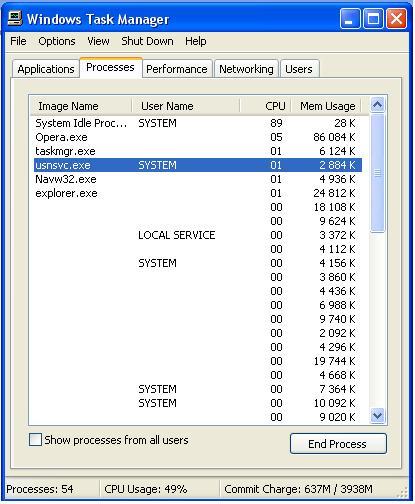This screenshot has width=415, height=504.
Task: Sort by Mem Usage column header
Action: tap(327, 106)
